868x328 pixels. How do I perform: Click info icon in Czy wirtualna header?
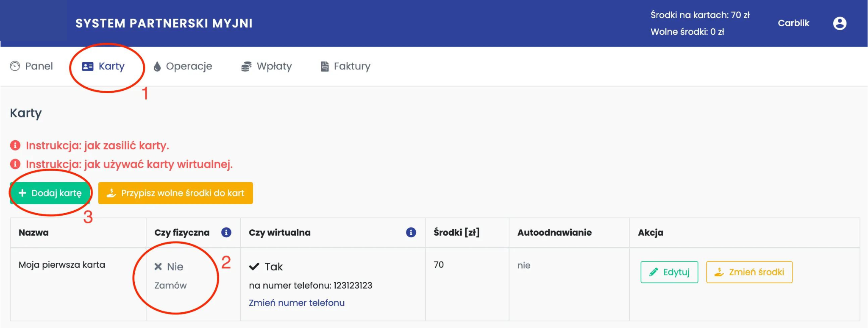pos(411,232)
